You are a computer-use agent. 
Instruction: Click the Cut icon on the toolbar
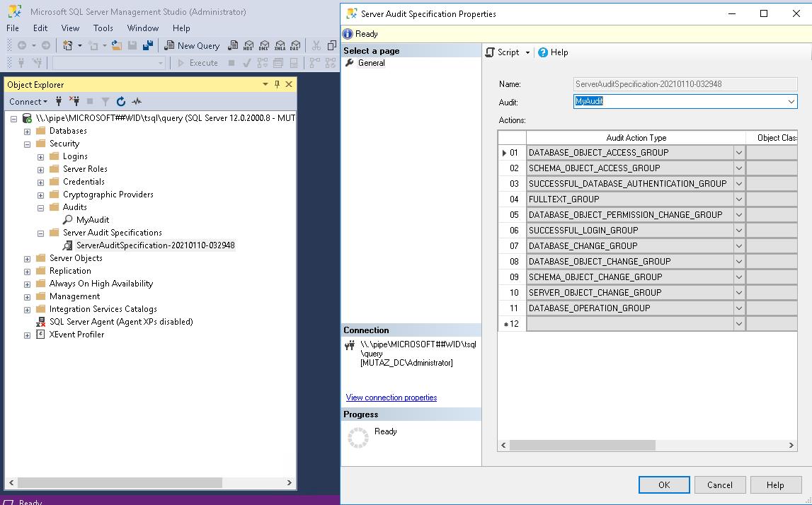click(316, 45)
